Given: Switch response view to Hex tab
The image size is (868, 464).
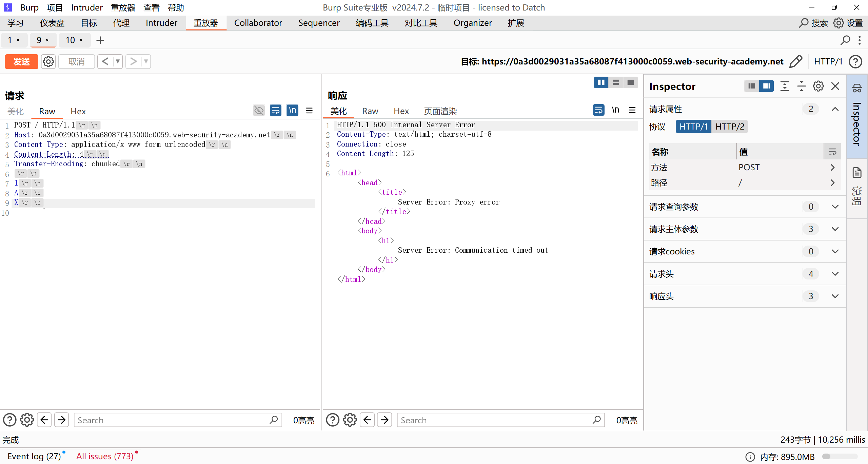Looking at the screenshot, I should 401,111.
